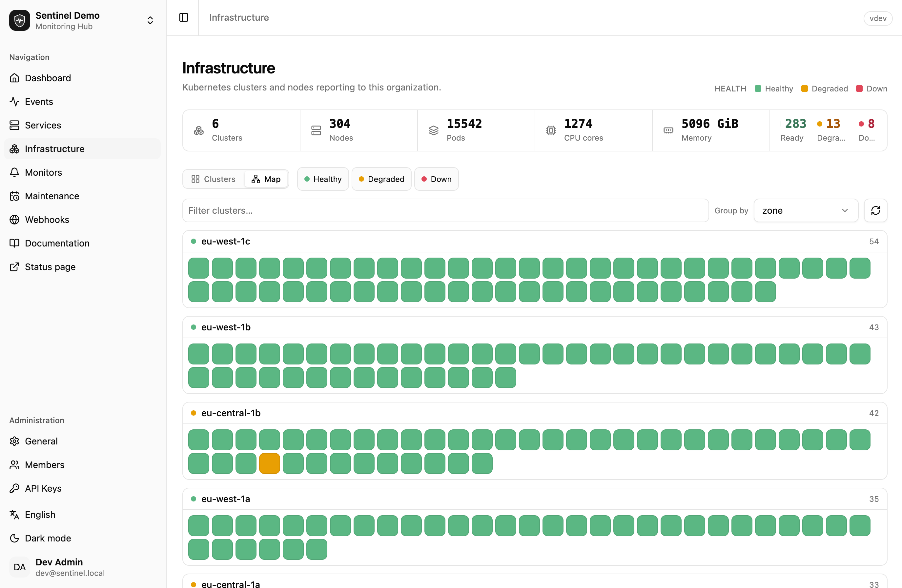This screenshot has height=588, width=902.
Task: Click the eu-west-1a node count 35
Action: click(x=874, y=499)
